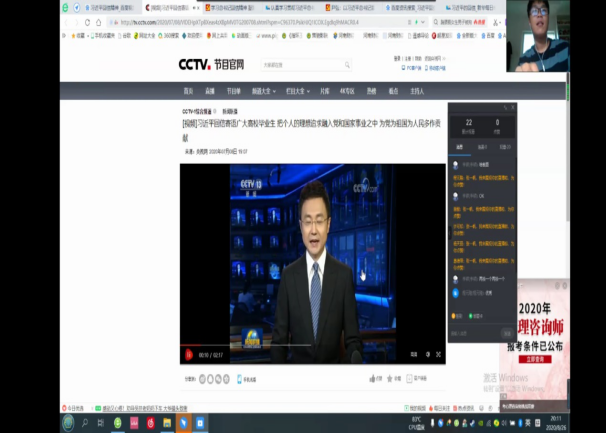Open the Windows Start button

coord(68,423)
